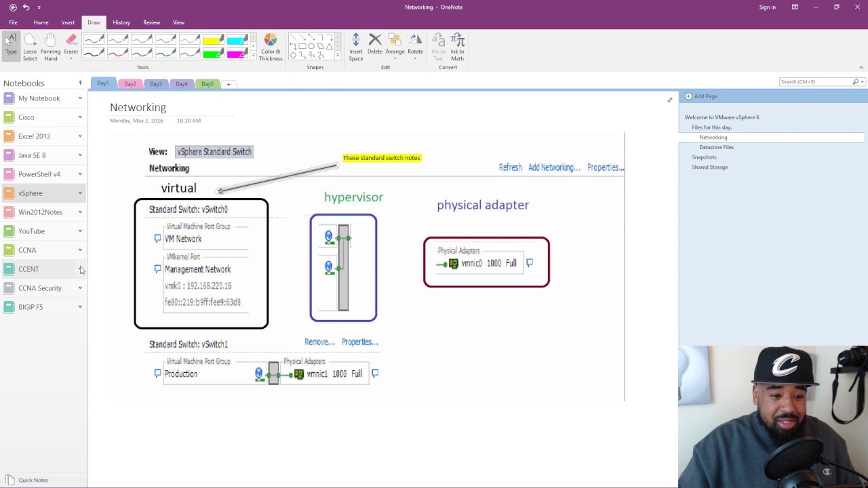Click Add Page
Image resolution: width=868 pixels, height=488 pixels.
(701, 96)
